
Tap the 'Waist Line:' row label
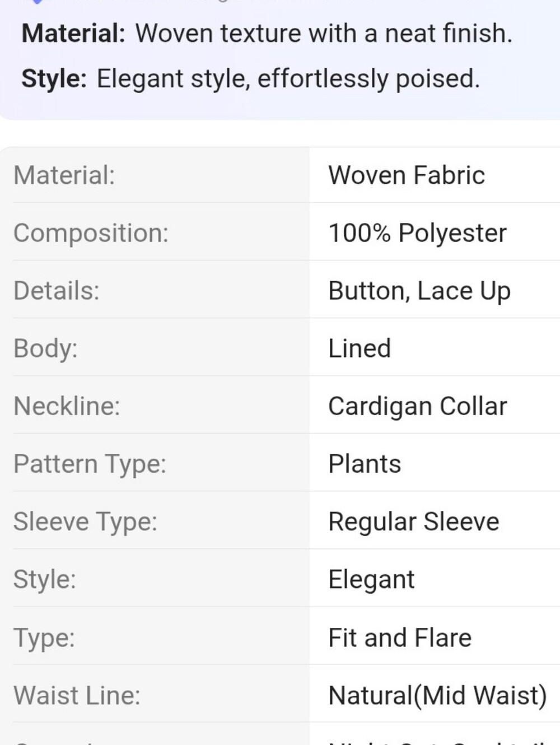click(x=77, y=696)
